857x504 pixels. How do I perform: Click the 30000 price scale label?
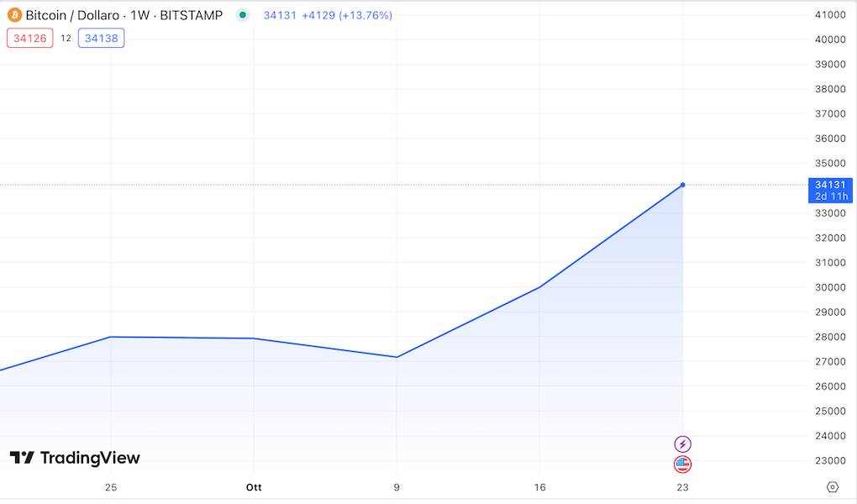click(x=830, y=287)
